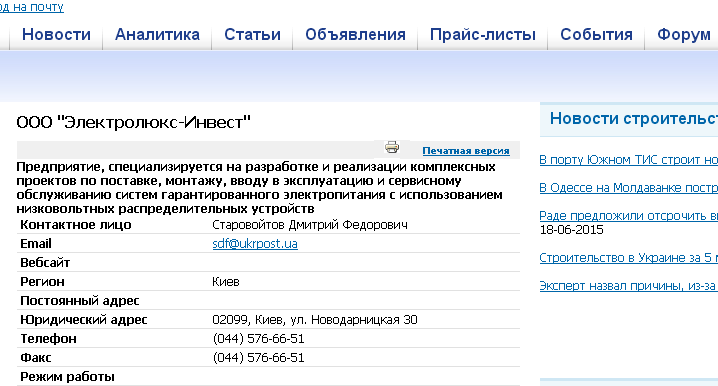The image size is (718, 386).
Task: Click the Контактное лицо label
Action: click(76, 225)
